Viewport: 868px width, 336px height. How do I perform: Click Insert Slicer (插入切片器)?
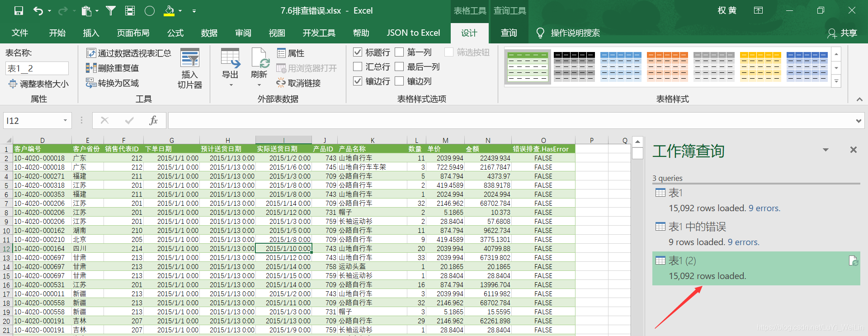(x=190, y=68)
